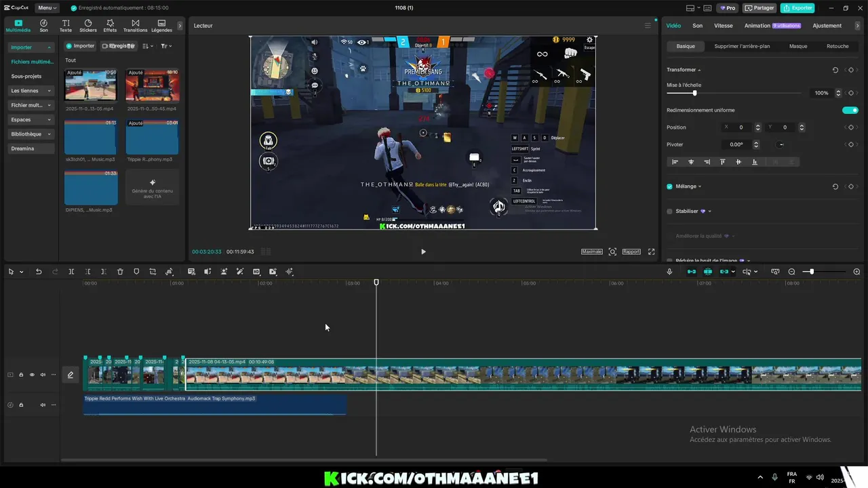
Task: Uncheck the Mélange checkbox
Action: (x=669, y=186)
